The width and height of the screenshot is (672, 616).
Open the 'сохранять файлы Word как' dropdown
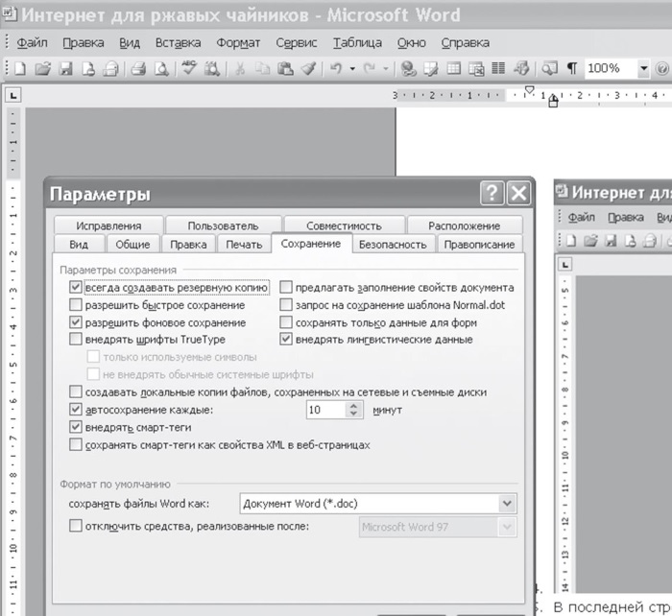507,504
